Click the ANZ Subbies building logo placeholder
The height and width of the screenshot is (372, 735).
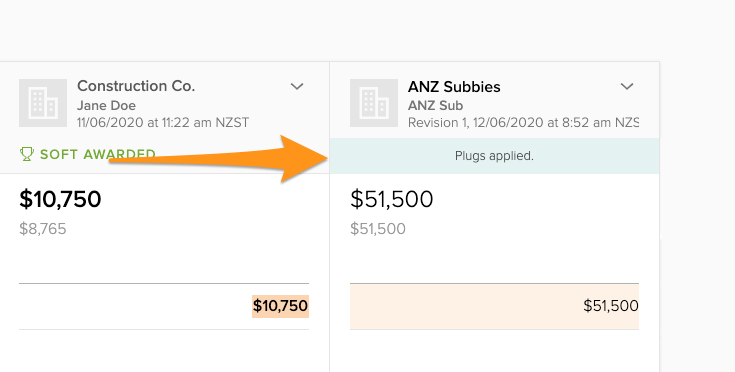pyautogui.click(x=374, y=103)
